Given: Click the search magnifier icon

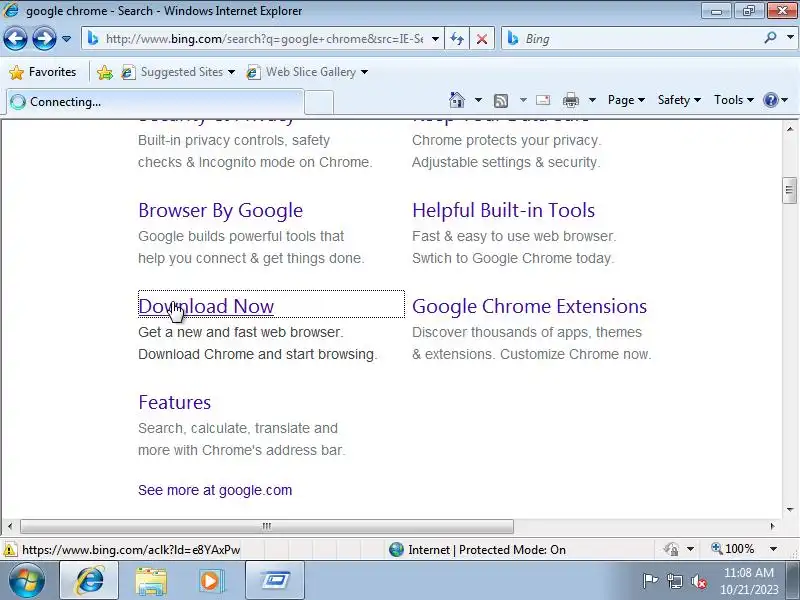Looking at the screenshot, I should click(770, 38).
